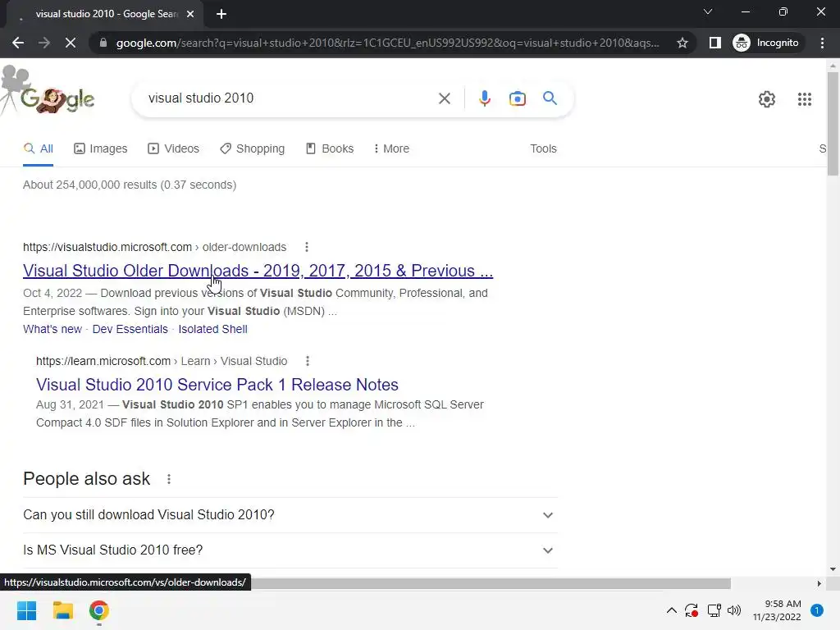Start a voice search with the microphone
This screenshot has width=840, height=630.
(484, 98)
